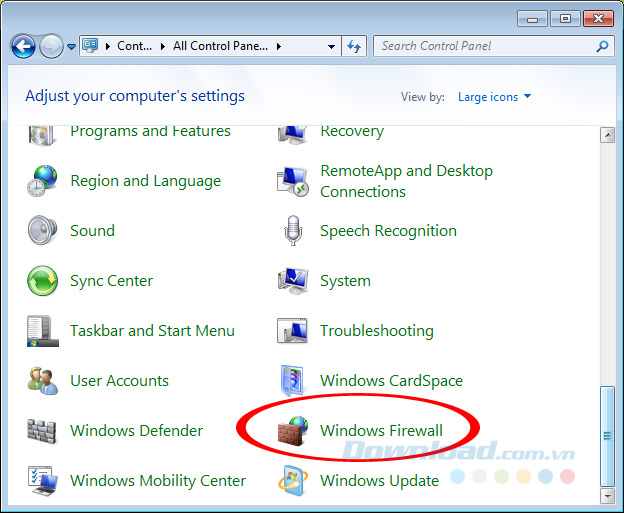Open the System link

(345, 281)
